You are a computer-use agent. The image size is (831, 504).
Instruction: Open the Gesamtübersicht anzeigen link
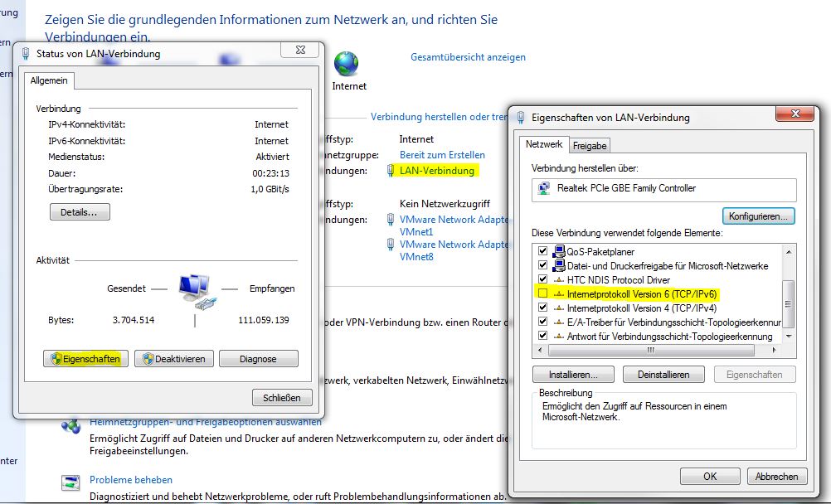(468, 57)
